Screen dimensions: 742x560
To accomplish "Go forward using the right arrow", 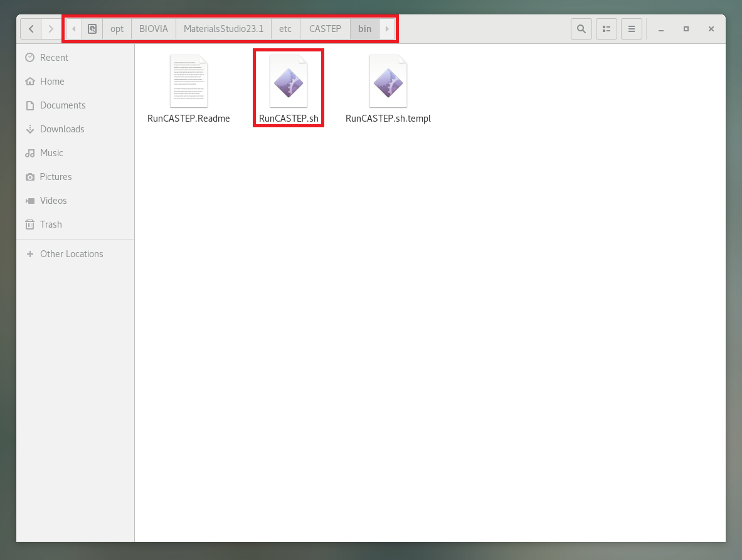I will [51, 29].
